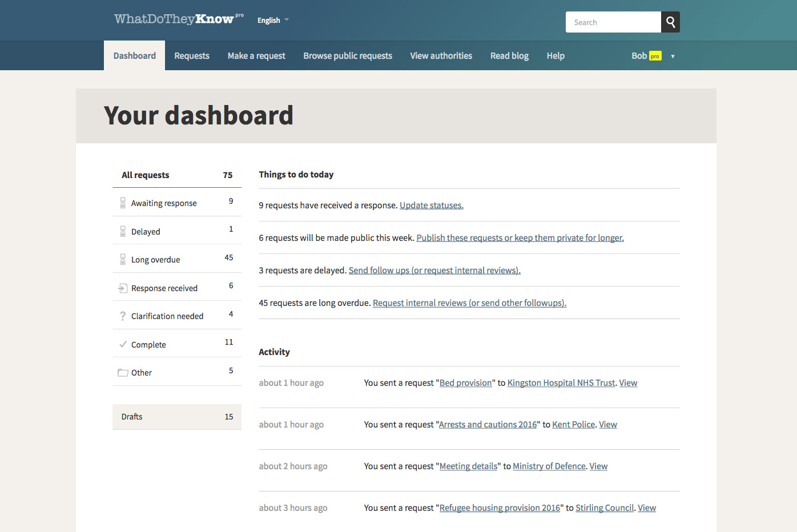Screen dimensions: 797x532
Task: Click the folder icon beside Other
Action: 123,373
